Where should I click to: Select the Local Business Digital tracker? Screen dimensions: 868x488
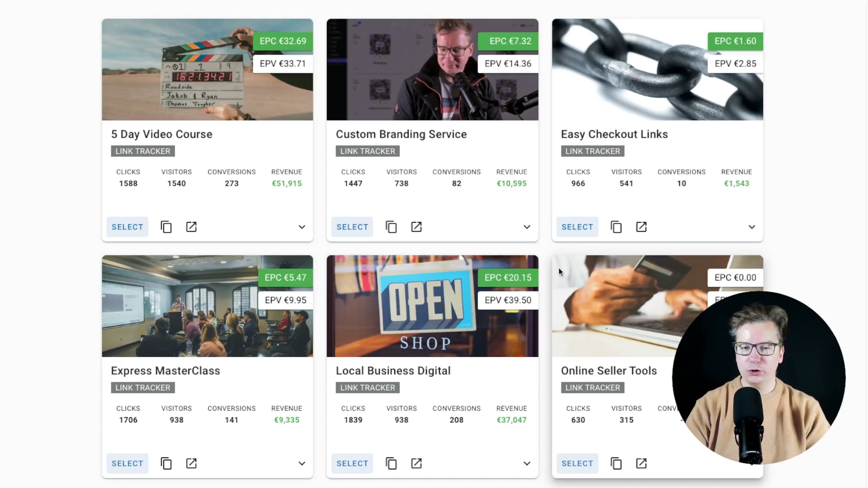tap(352, 463)
